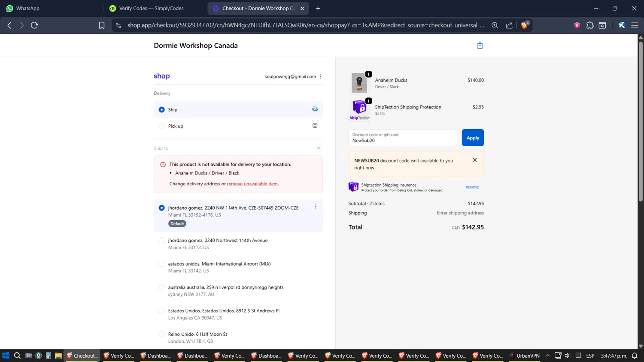Click the taskbar clock showing 3:47:47 p.m.
Screen dimensions: 644x362
(x=614, y=356)
